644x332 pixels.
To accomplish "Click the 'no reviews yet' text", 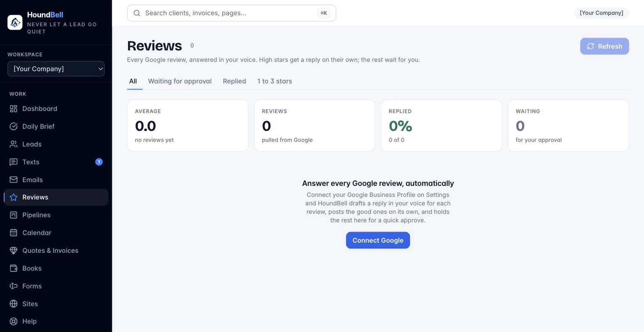I will tap(154, 140).
